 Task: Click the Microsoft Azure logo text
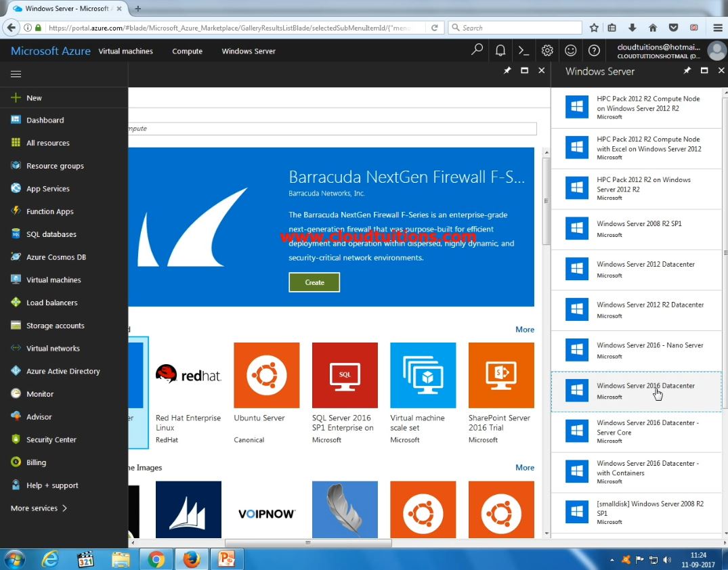click(x=51, y=51)
